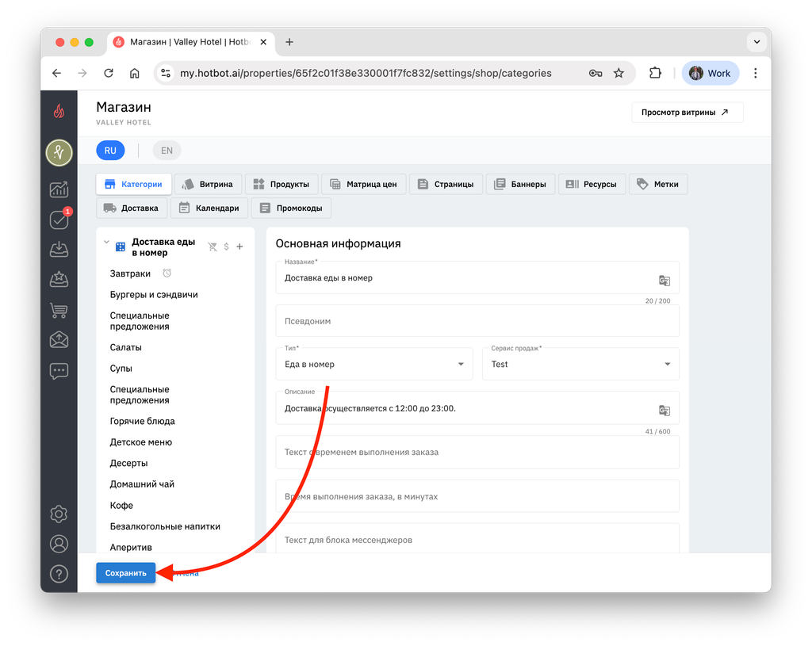Screen dimensions: 812x646
Task: Open the Доставка tab
Action: point(132,208)
